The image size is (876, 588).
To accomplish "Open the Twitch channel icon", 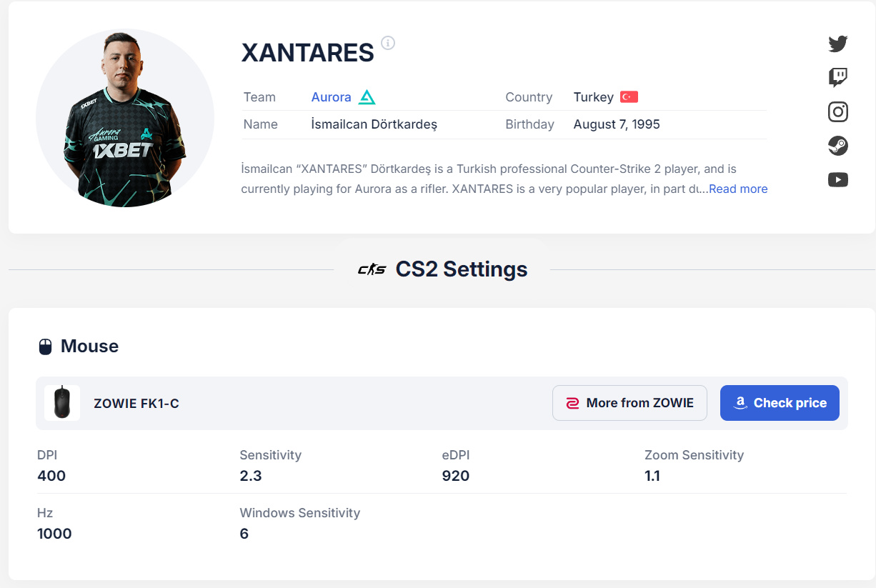I will (838, 77).
